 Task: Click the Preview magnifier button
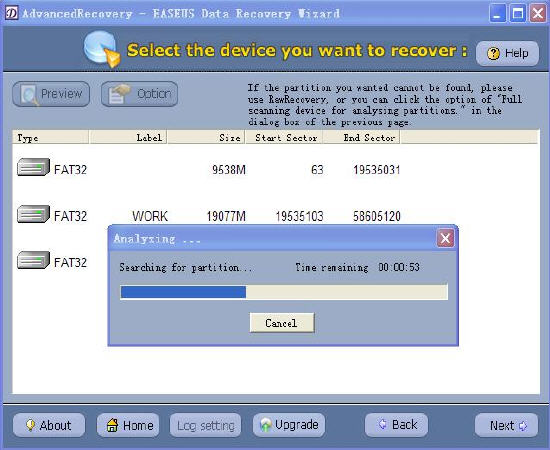[x=51, y=94]
